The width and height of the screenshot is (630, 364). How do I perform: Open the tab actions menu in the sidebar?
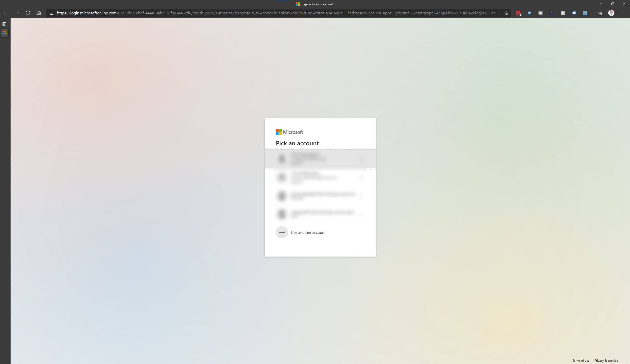coord(4,24)
